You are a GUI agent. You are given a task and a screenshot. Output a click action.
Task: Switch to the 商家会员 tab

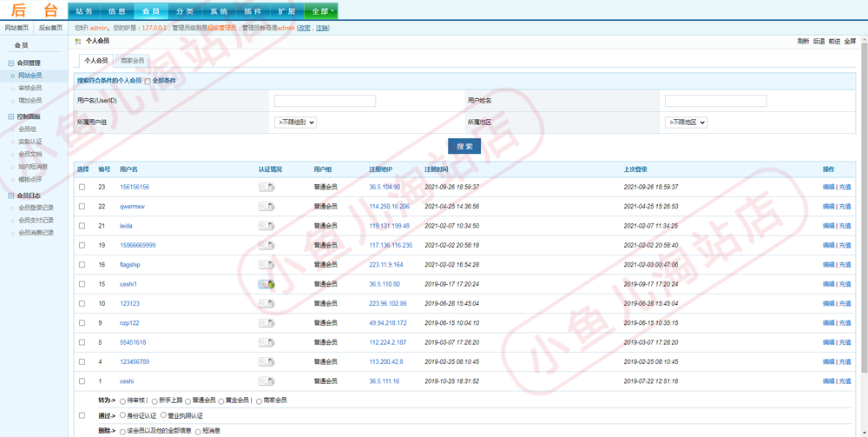(x=133, y=61)
